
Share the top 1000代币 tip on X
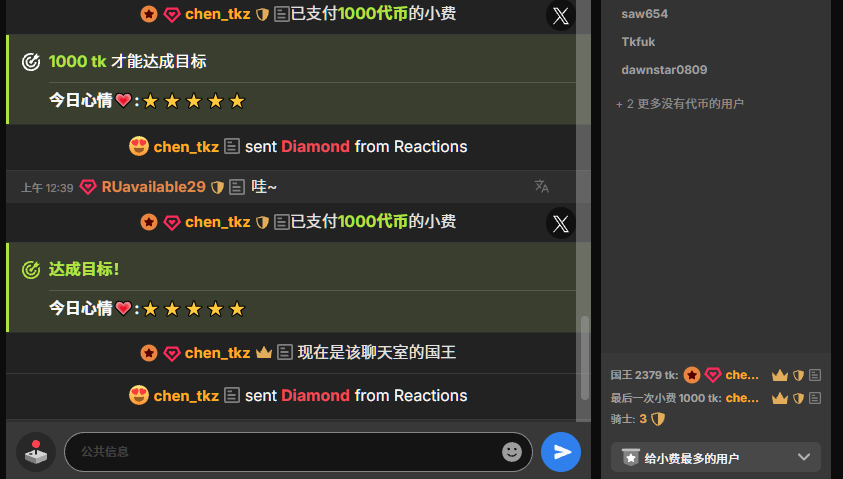[561, 15]
